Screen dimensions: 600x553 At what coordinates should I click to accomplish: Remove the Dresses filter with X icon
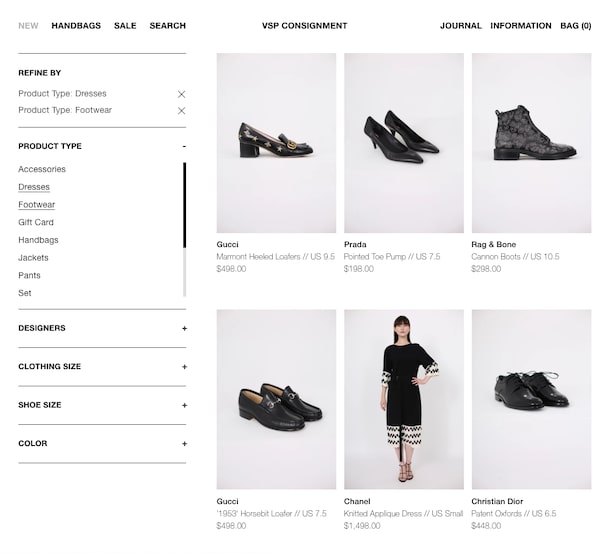tap(181, 94)
